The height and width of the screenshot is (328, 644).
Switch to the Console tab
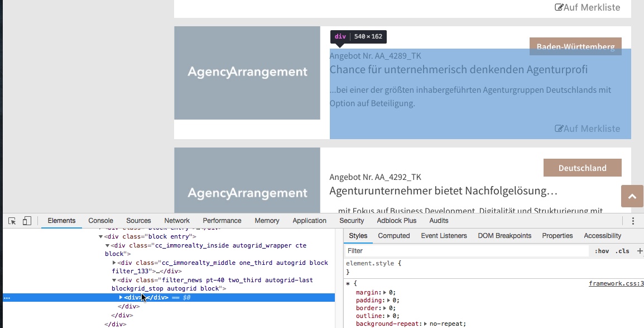click(100, 221)
